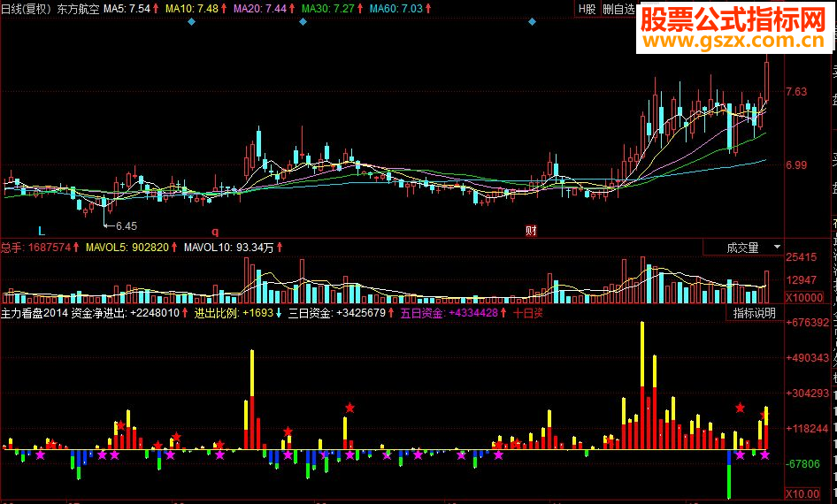Click the red q marker under the candlesticks
The height and width of the screenshot is (504, 837).
215,232
